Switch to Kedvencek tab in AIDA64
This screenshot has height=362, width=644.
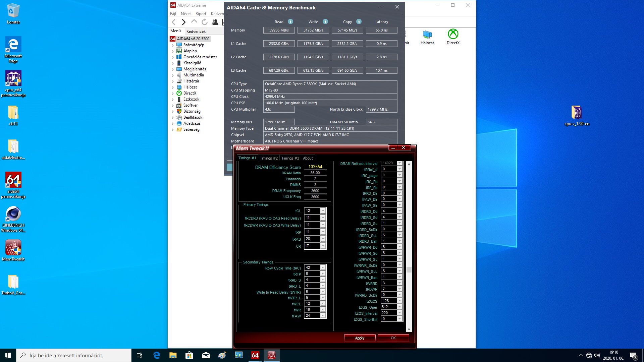point(196,31)
